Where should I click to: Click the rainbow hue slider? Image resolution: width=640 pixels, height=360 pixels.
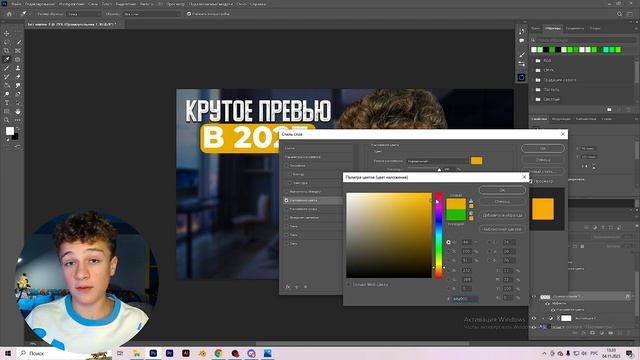point(438,236)
